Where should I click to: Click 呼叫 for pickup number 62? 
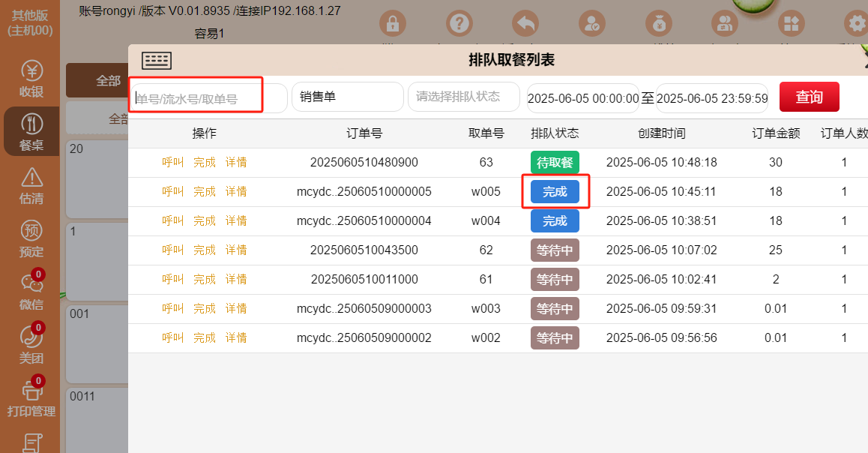click(172, 250)
